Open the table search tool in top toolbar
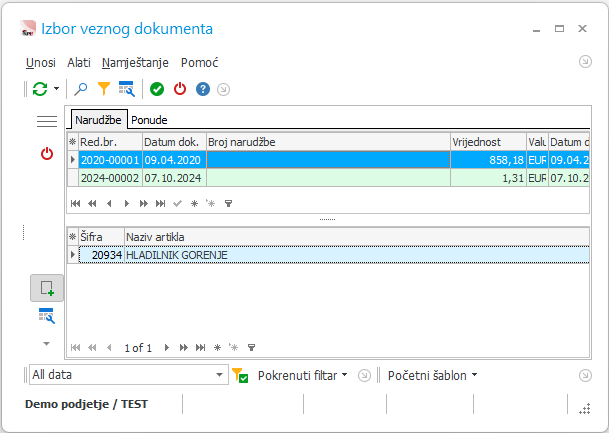This screenshot has width=609, height=433. tap(127, 89)
